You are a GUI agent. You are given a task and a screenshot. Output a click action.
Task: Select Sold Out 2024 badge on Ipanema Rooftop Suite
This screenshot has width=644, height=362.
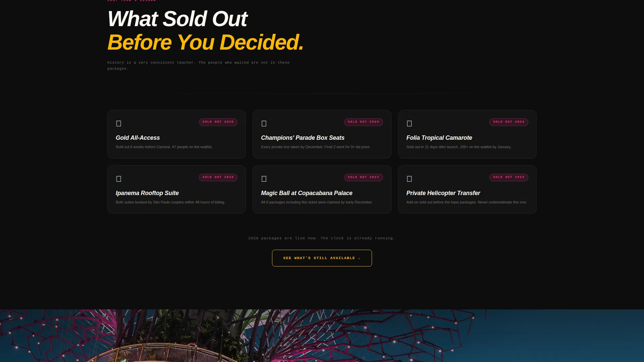click(x=218, y=177)
